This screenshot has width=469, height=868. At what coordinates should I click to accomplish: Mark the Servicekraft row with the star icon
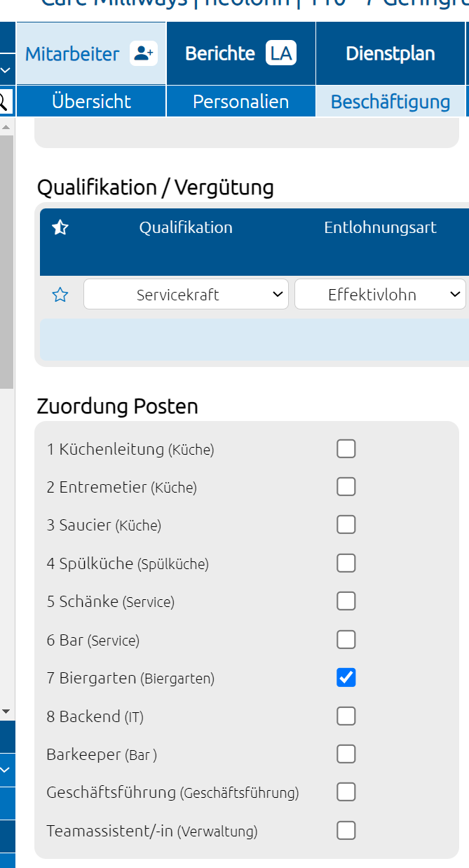tap(60, 295)
